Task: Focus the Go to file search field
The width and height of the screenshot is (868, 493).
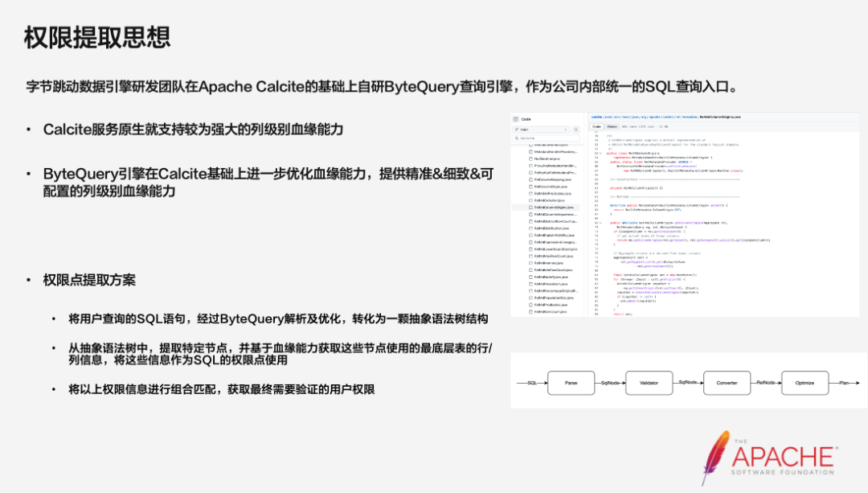Action: coord(546,138)
